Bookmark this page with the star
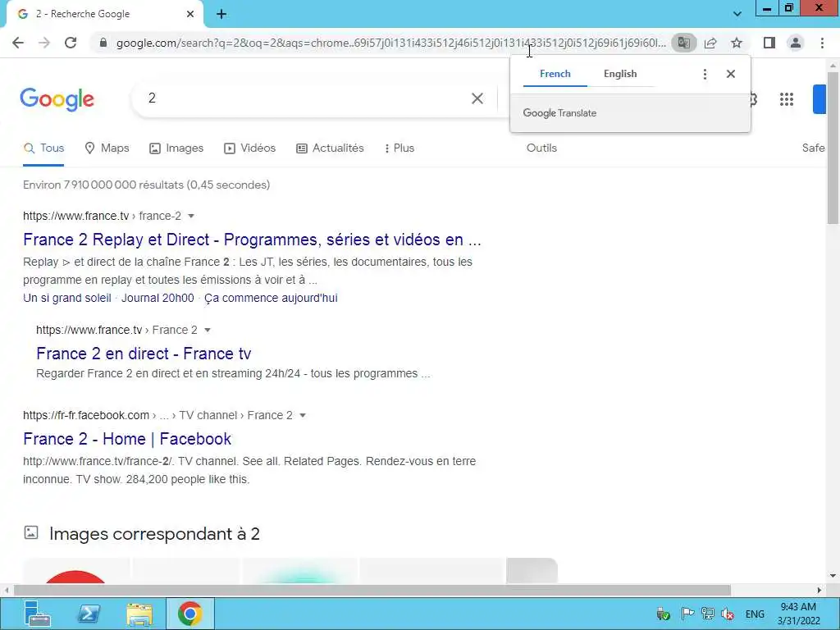Viewport: 840px width, 630px height. (737, 43)
